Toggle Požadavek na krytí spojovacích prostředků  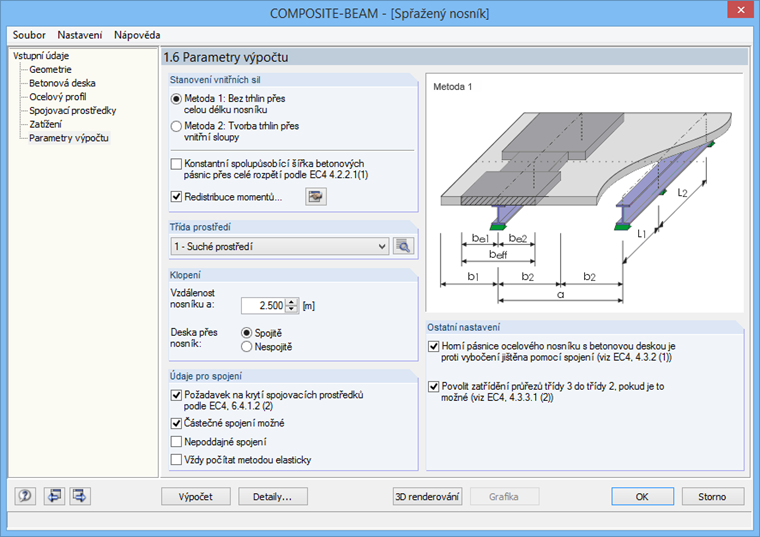pyautogui.click(x=176, y=395)
